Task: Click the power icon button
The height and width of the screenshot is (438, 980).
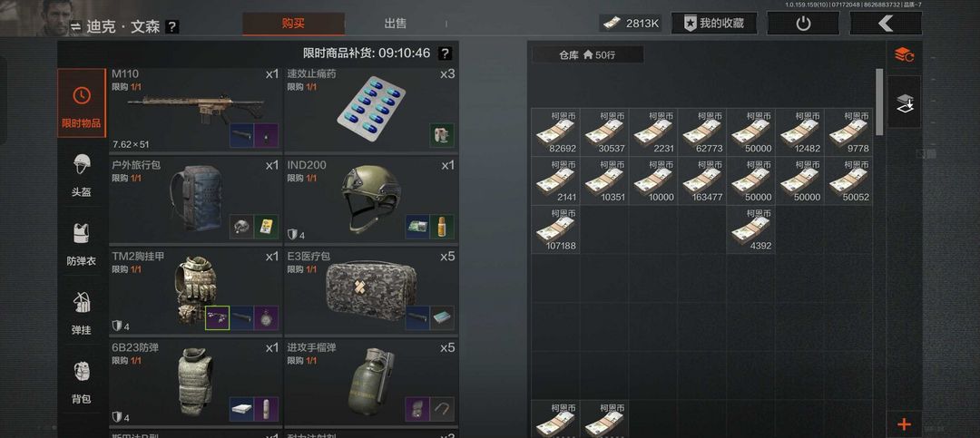Action: (x=803, y=24)
